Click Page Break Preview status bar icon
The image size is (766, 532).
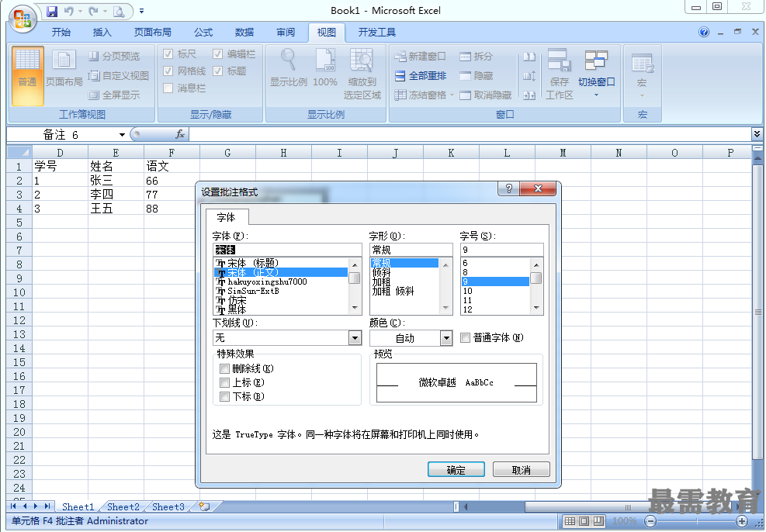pos(599,521)
